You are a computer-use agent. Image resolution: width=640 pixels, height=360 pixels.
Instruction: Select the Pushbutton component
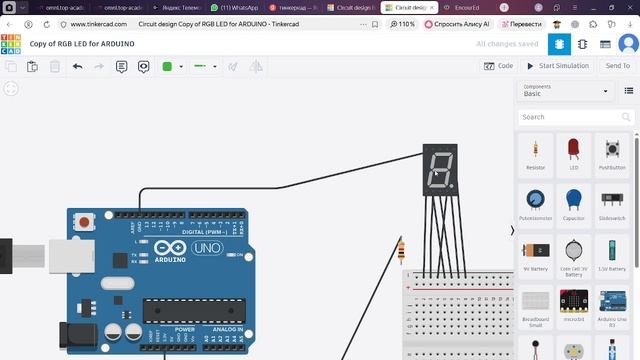[x=612, y=155]
